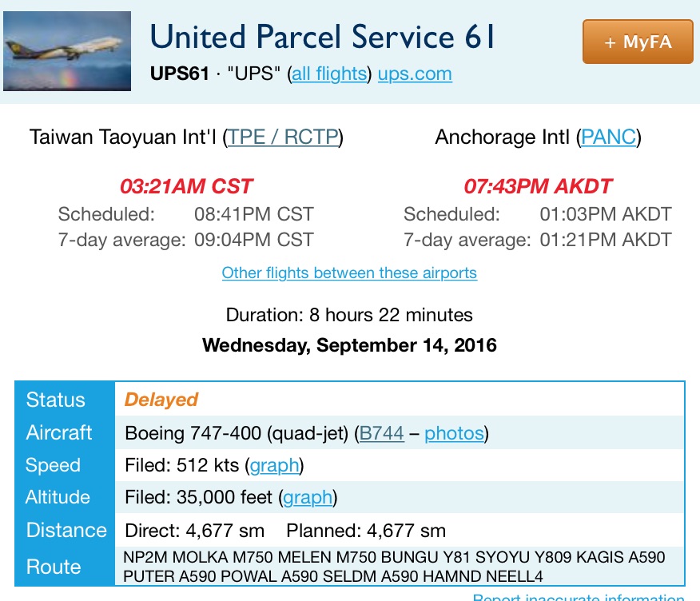Screen dimensions: 700x601
Task: Visit the ups.com link
Action: click(415, 74)
